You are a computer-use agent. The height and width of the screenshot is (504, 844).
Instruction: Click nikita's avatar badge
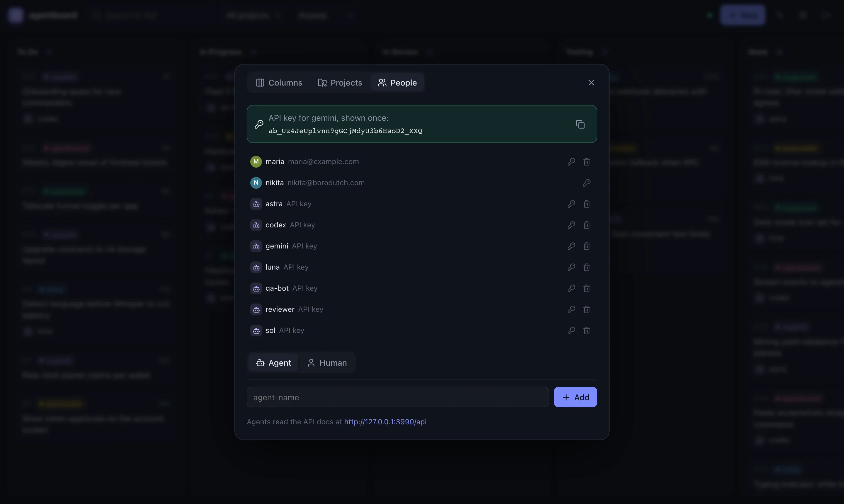(256, 183)
